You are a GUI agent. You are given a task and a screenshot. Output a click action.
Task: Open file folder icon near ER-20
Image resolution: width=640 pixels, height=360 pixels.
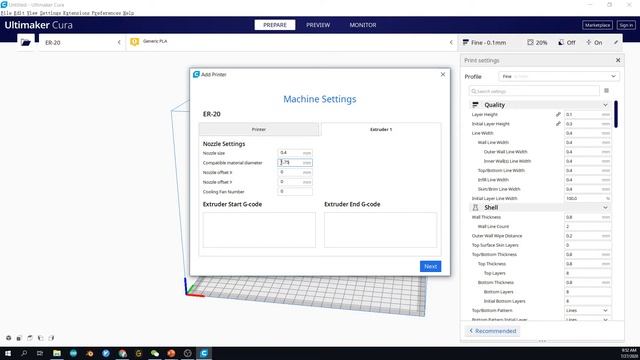[x=26, y=42]
